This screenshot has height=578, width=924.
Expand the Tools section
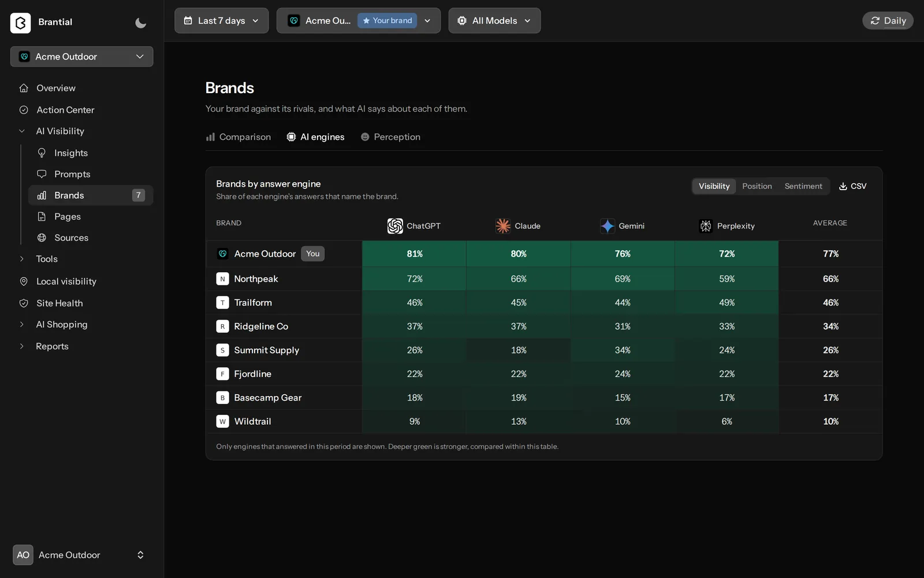tap(22, 259)
